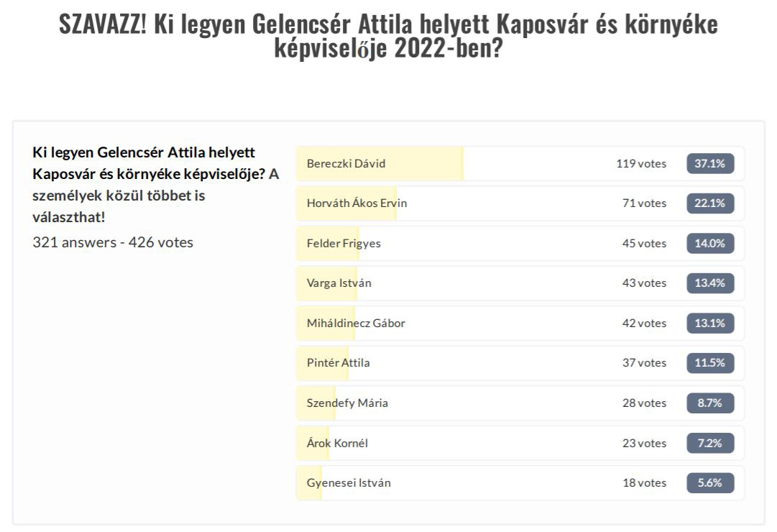777x532 pixels.
Task: Click the 13.4% percentage badge
Action: tap(710, 283)
